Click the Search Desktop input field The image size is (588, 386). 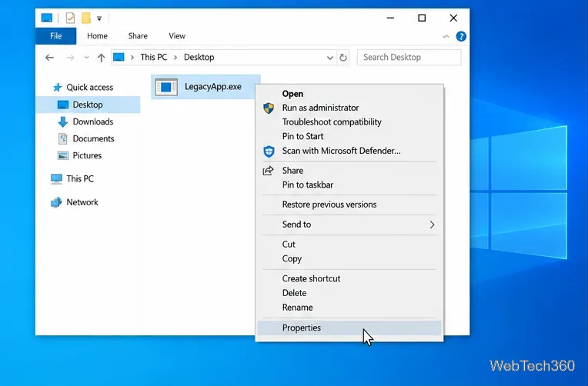click(x=409, y=57)
